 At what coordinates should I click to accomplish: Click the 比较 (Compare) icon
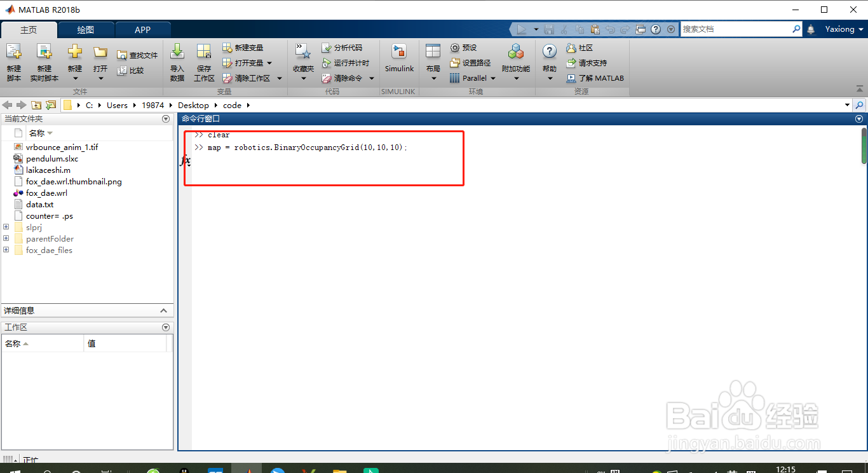point(122,71)
